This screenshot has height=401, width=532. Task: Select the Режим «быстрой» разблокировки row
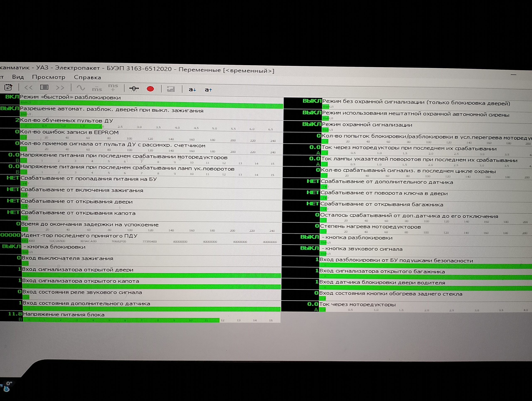[x=70, y=98]
